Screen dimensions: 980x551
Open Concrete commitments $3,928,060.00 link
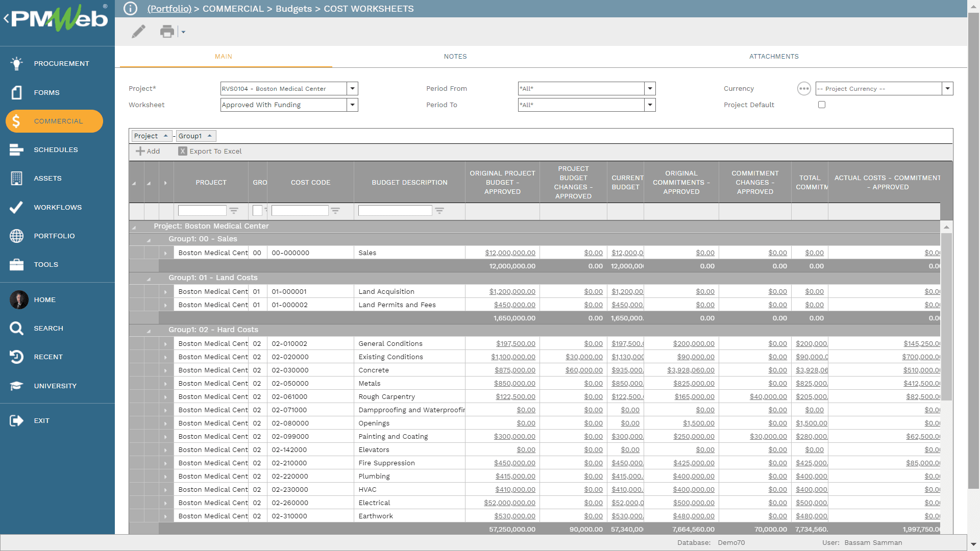pos(691,370)
